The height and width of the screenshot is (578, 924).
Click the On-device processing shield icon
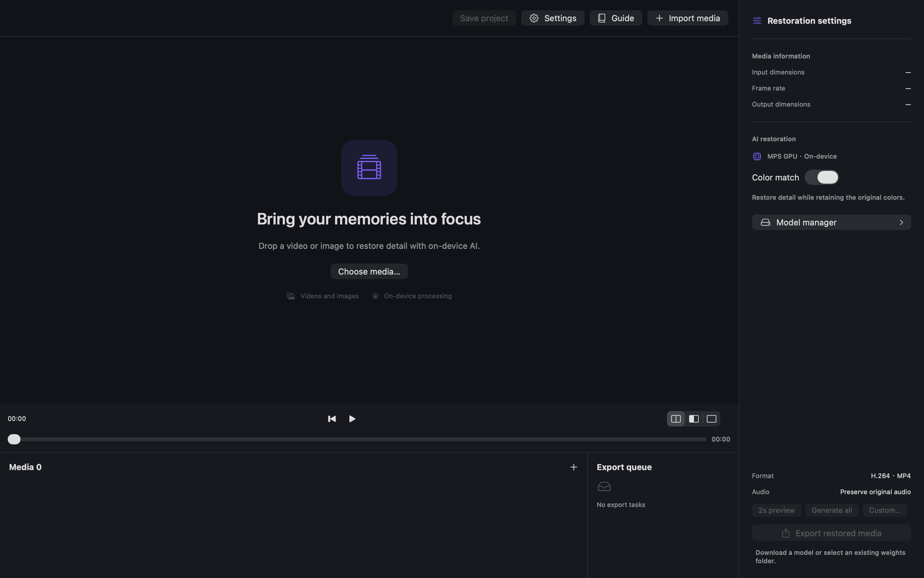tap(375, 296)
